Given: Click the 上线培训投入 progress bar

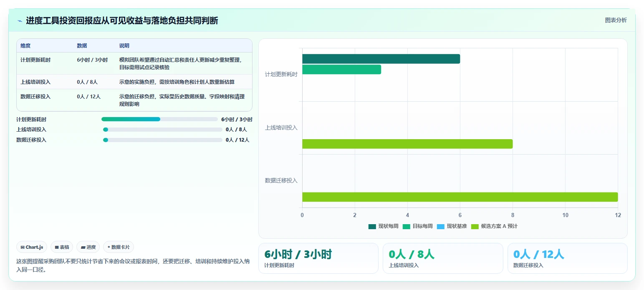Looking at the screenshot, I should point(163,130).
